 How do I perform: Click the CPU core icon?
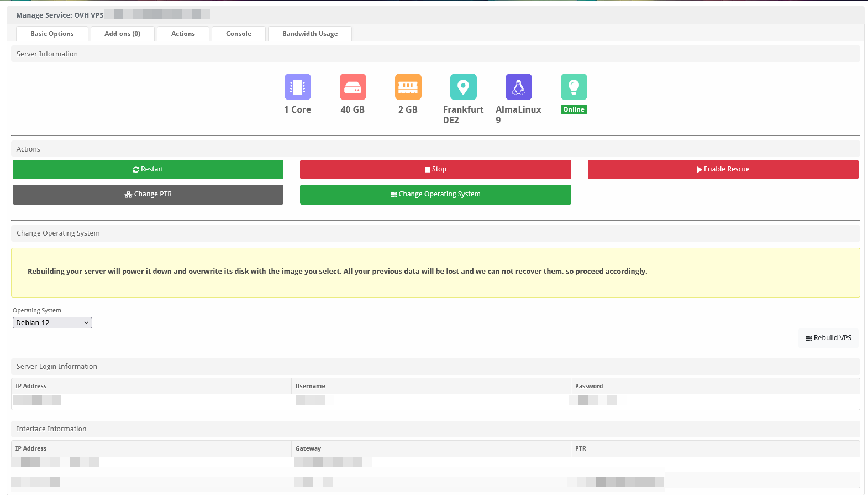[297, 87]
